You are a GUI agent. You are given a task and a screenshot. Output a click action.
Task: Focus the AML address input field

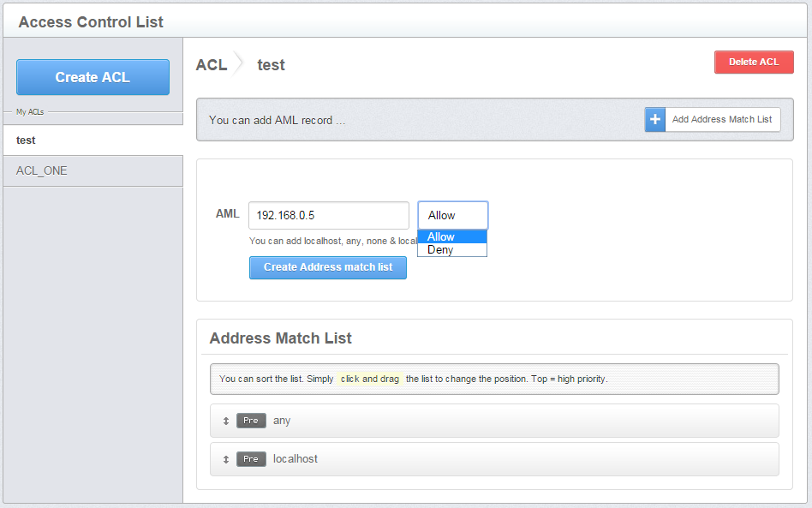click(329, 216)
